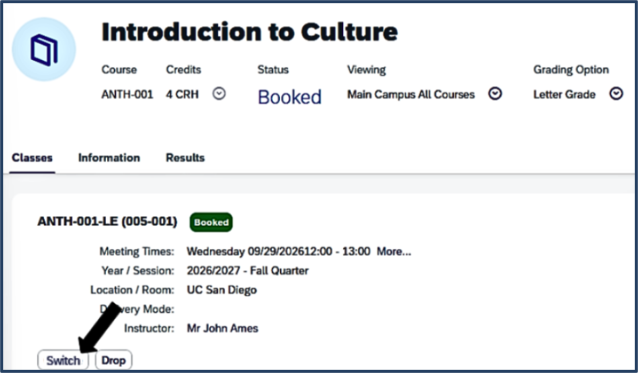The image size is (638, 373).
Task: Open the More... meeting times link
Action: tap(394, 251)
